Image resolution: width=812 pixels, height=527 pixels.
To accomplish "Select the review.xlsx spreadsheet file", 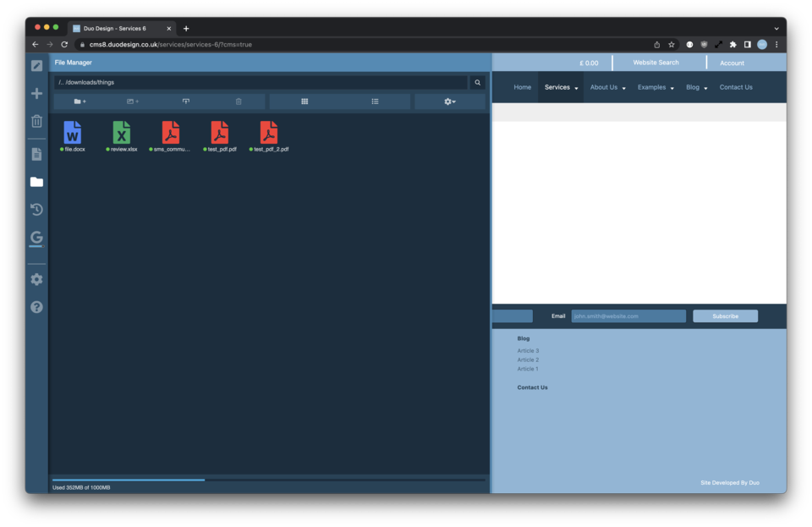I will [122, 134].
